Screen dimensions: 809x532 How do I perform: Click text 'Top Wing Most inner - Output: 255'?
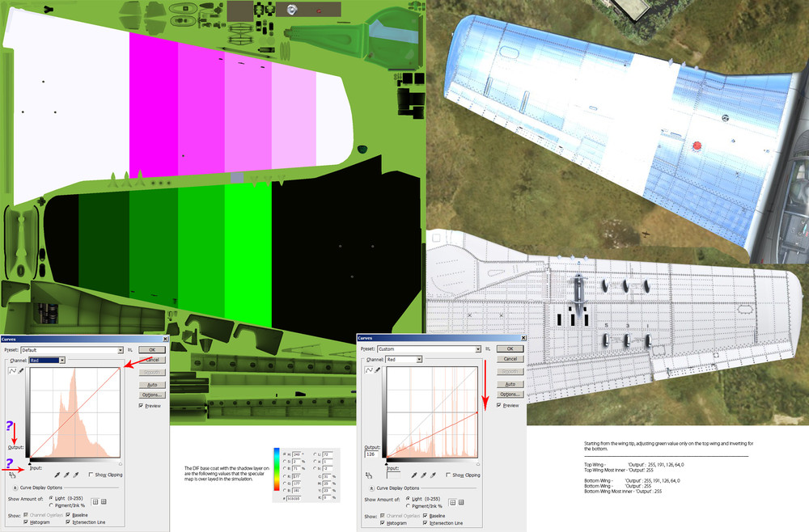(619, 470)
